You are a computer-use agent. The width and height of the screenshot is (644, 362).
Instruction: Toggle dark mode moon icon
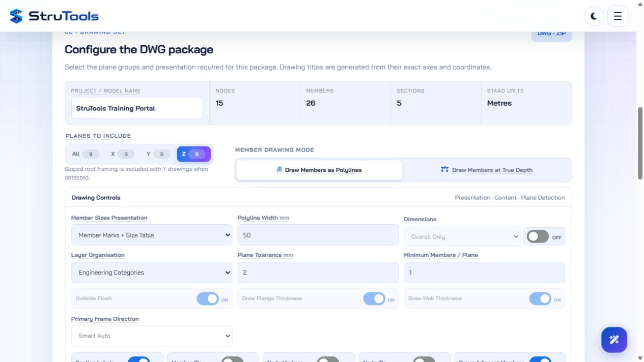coord(594,16)
